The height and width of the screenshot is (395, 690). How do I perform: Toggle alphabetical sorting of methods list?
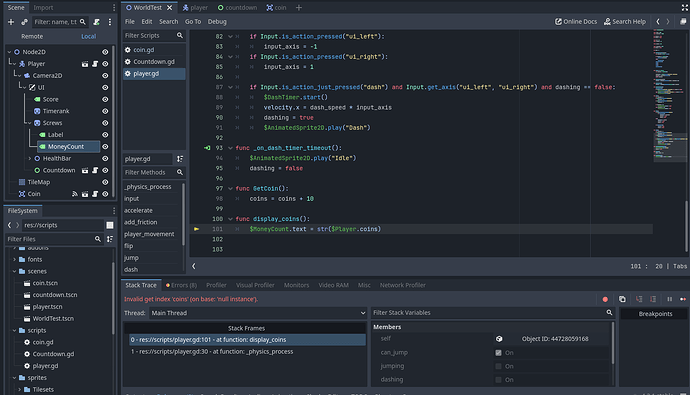pyautogui.click(x=180, y=159)
